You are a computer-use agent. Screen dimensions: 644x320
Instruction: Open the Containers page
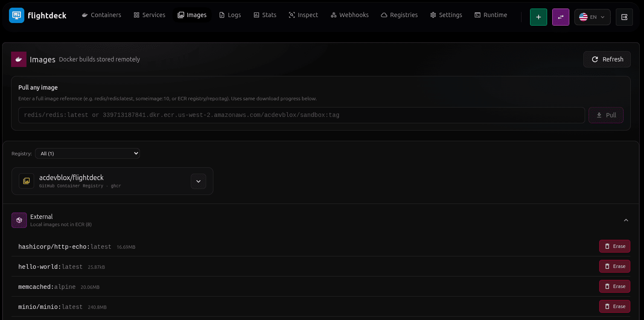click(102, 15)
